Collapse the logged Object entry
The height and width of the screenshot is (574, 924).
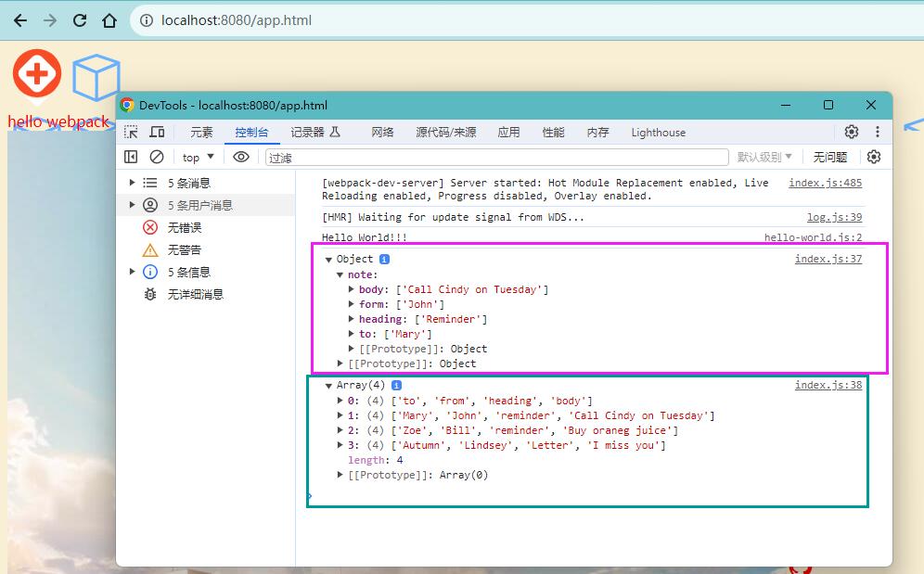click(328, 260)
